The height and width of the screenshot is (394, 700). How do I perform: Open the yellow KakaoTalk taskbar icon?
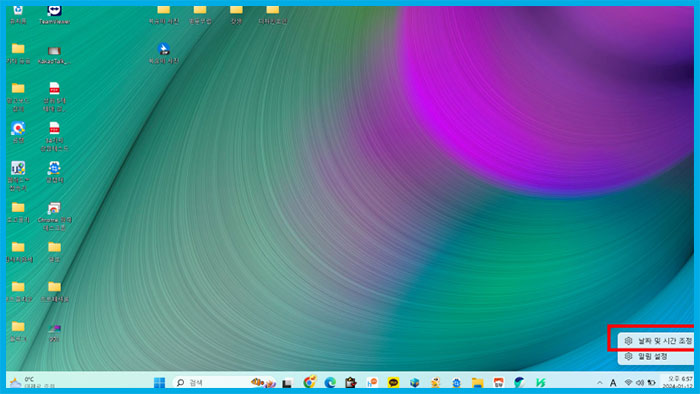[393, 382]
